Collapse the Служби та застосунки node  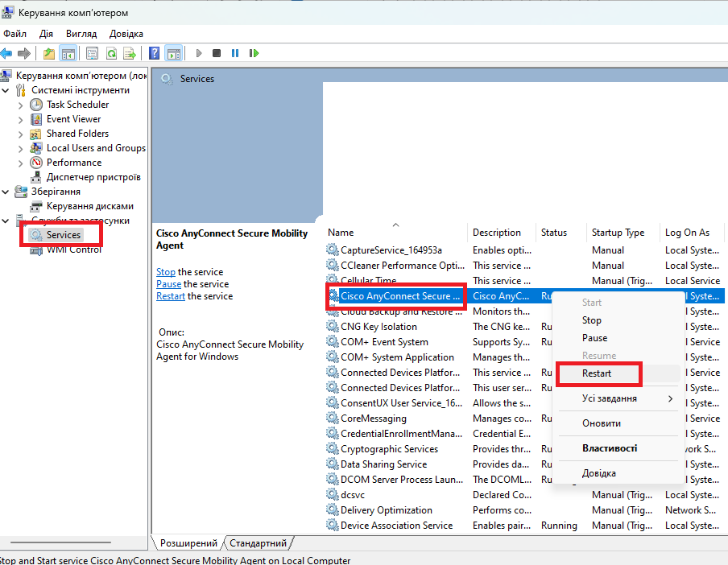(6, 221)
